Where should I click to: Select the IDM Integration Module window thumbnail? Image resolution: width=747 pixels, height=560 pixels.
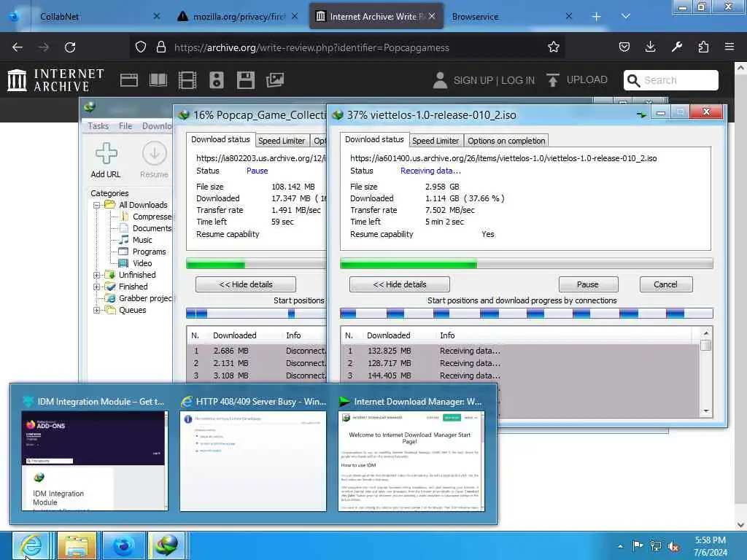point(95,454)
